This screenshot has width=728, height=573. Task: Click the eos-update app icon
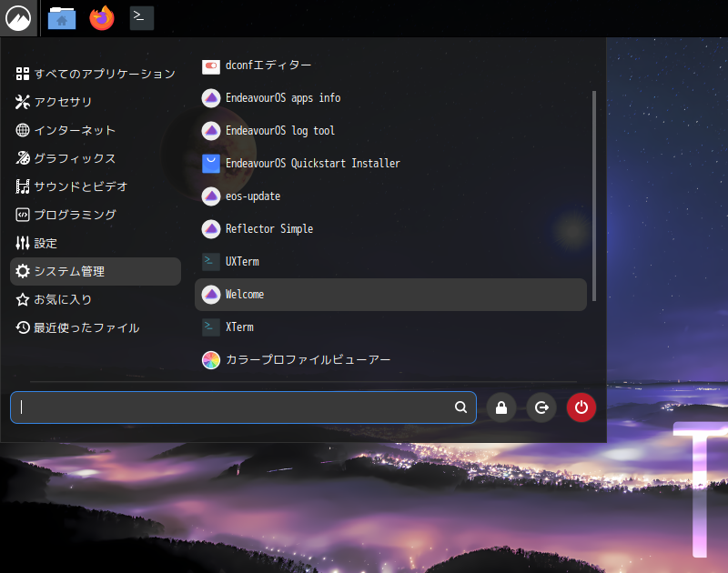click(x=211, y=196)
